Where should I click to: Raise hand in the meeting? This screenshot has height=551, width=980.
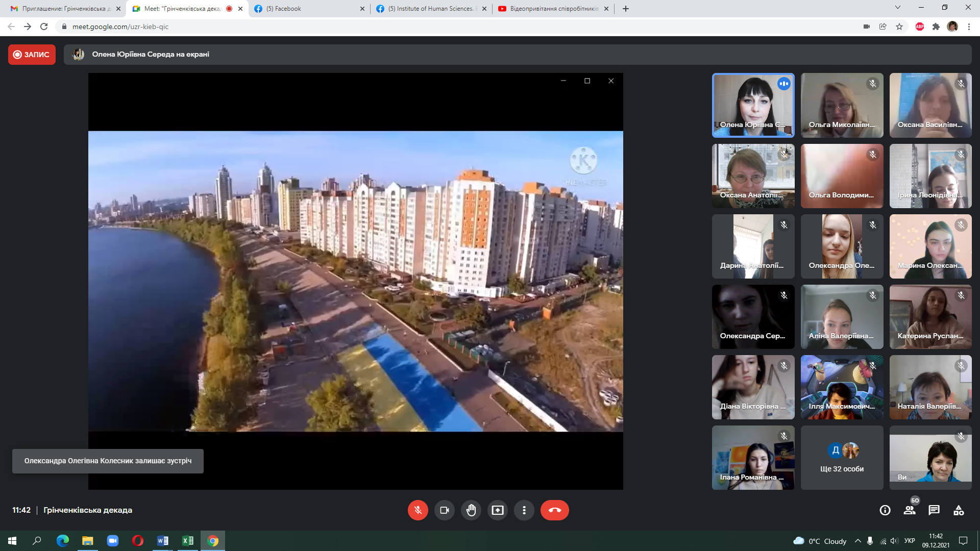[471, 510]
